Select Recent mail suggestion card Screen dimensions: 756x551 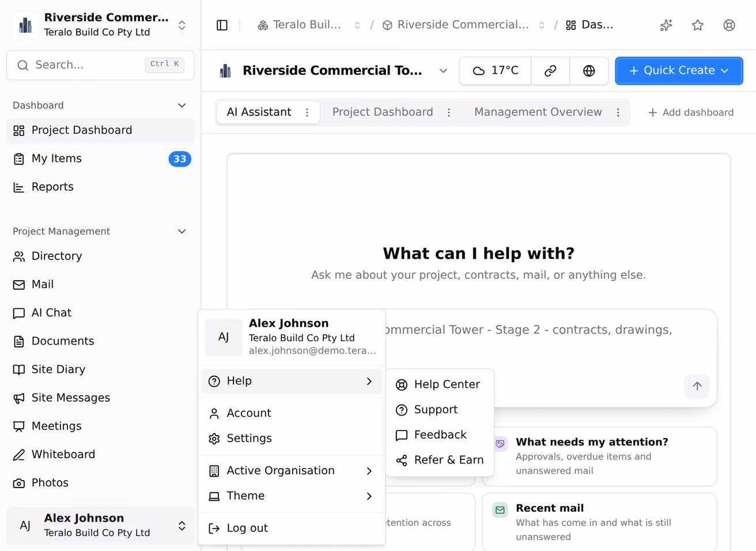coord(599,522)
